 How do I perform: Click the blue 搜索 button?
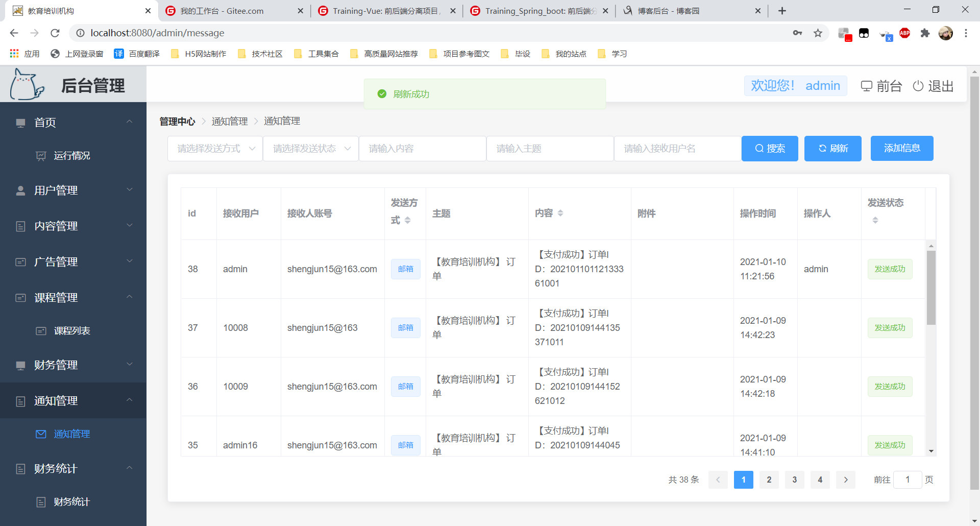(x=770, y=149)
